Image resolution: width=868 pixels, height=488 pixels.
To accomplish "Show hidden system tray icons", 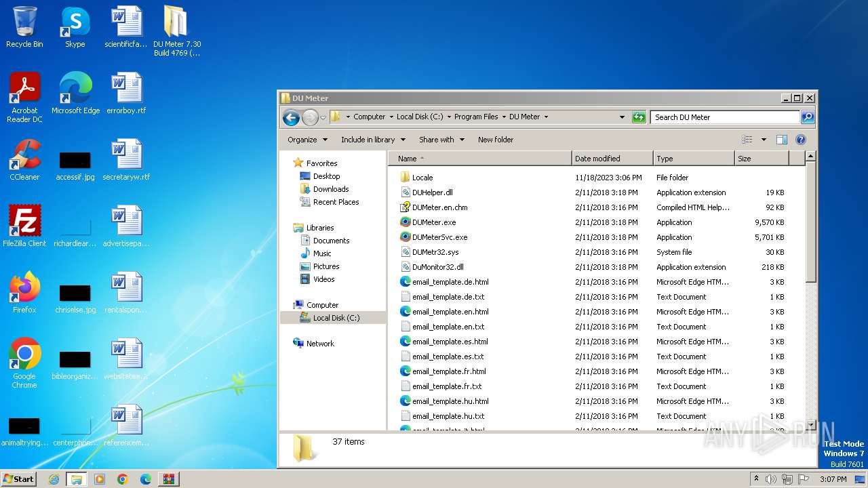I will click(x=756, y=479).
